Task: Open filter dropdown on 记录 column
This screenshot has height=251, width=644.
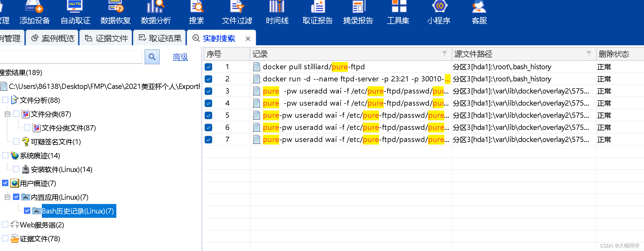Action: [x=445, y=54]
